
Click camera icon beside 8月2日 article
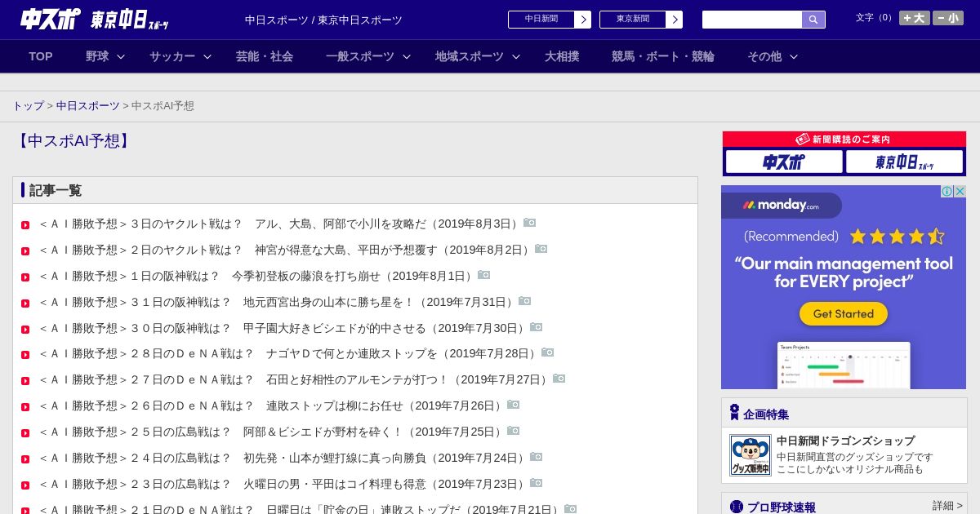[541, 249]
